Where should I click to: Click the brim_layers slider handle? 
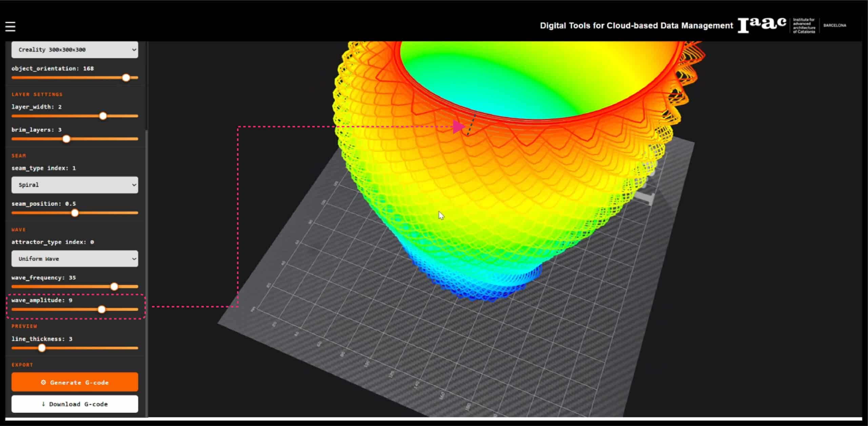(x=66, y=139)
